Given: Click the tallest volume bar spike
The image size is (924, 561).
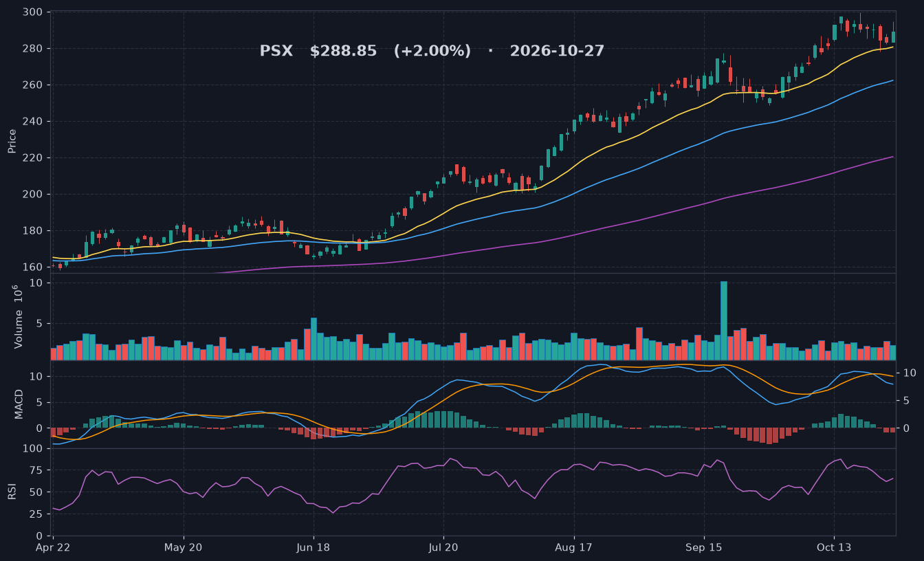Looking at the screenshot, I should click(x=724, y=320).
